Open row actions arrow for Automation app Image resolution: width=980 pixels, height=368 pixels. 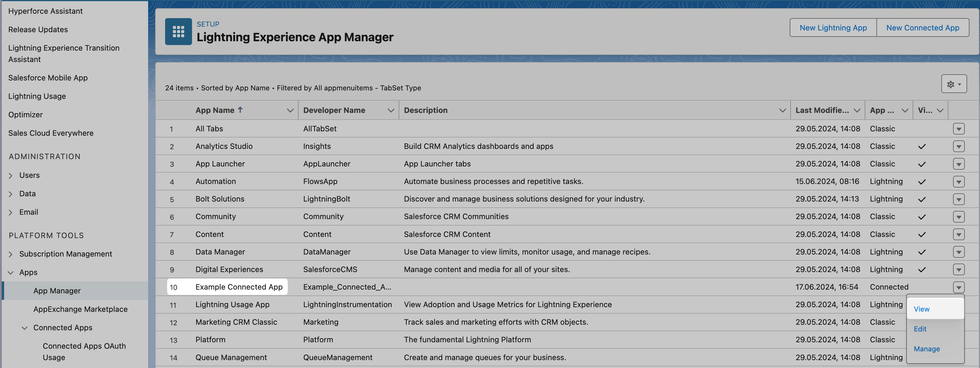tap(958, 182)
